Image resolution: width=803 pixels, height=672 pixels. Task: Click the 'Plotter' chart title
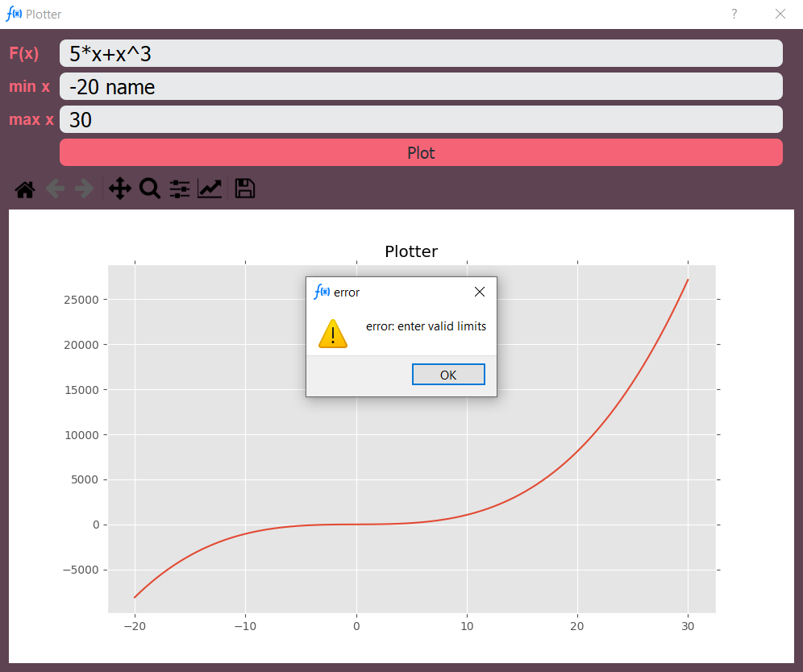coord(411,251)
